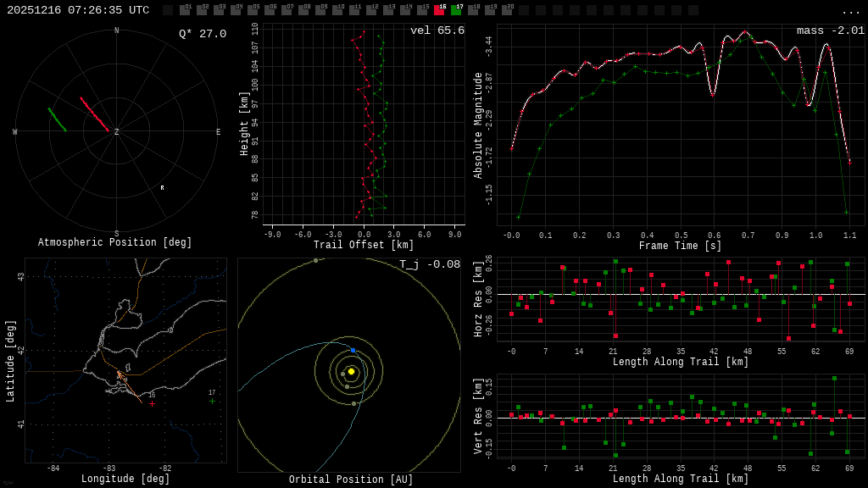The image size is (868, 488).
Task: Open the three-dots menu at top right
Action: (851, 11)
